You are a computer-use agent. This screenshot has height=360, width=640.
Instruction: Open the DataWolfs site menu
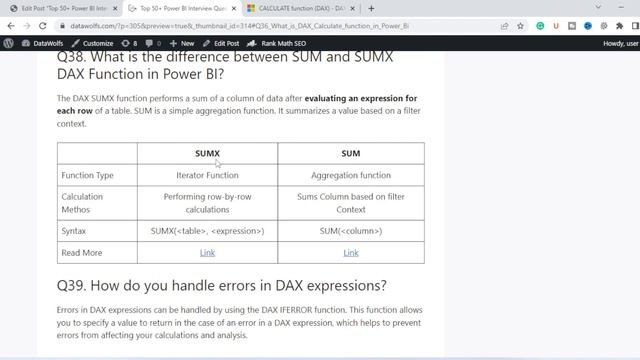tap(42, 43)
